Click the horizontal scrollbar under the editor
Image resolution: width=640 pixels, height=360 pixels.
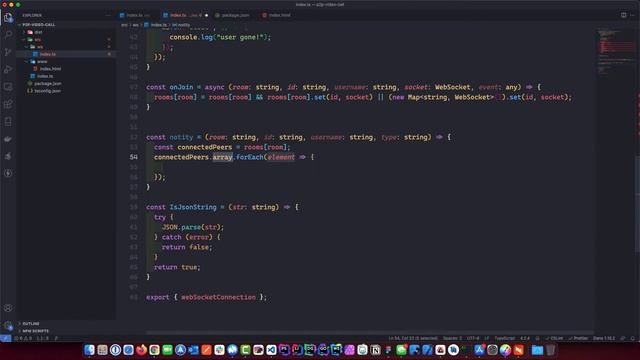[x=369, y=333]
